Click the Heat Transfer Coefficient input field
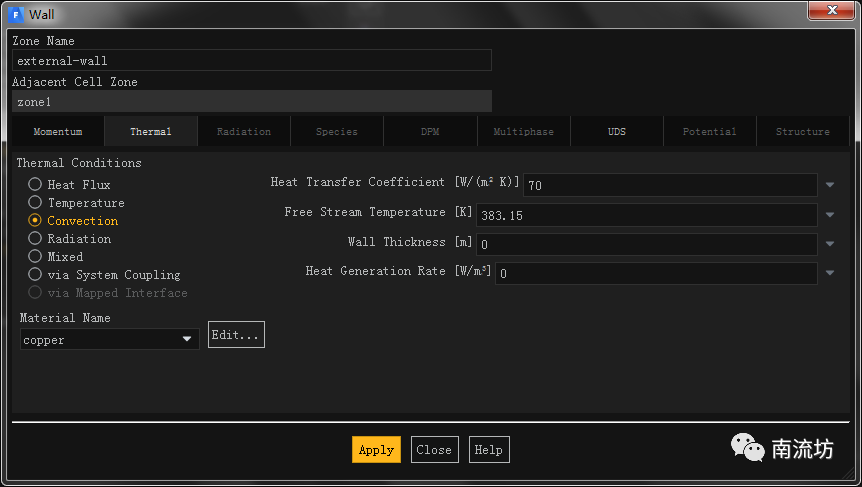This screenshot has height=487, width=862. tap(670, 185)
